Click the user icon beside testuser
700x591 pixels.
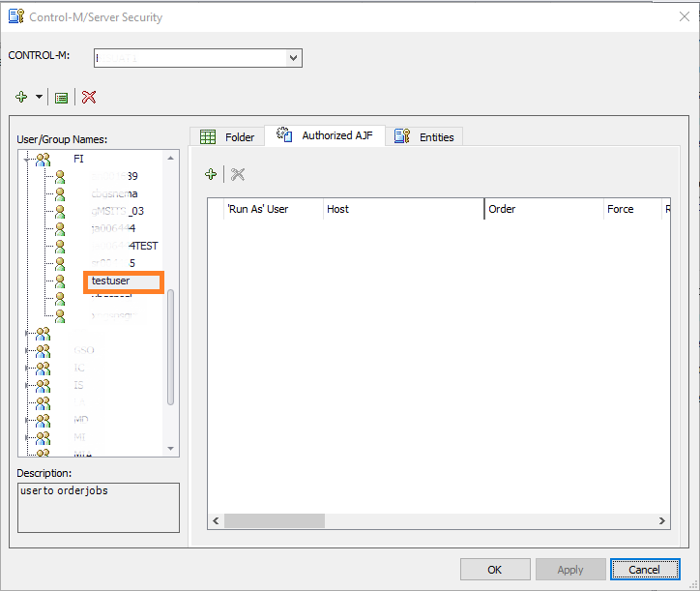coord(60,281)
